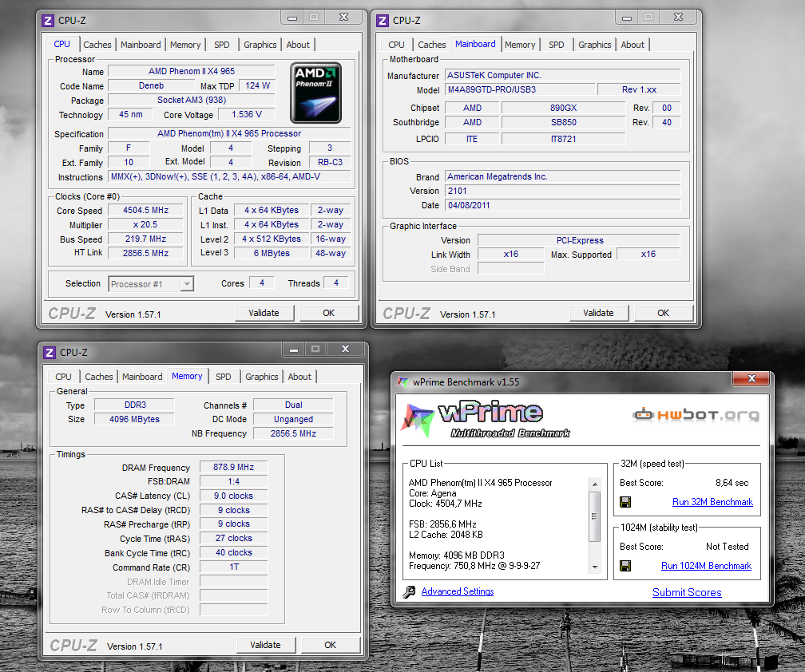
Task: Select SPD tab in the CPU window
Action: [222, 45]
